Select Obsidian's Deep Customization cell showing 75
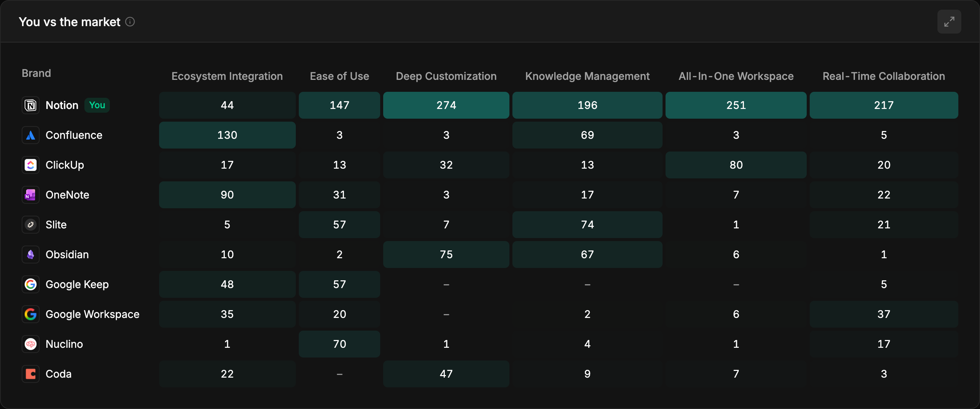 click(446, 254)
